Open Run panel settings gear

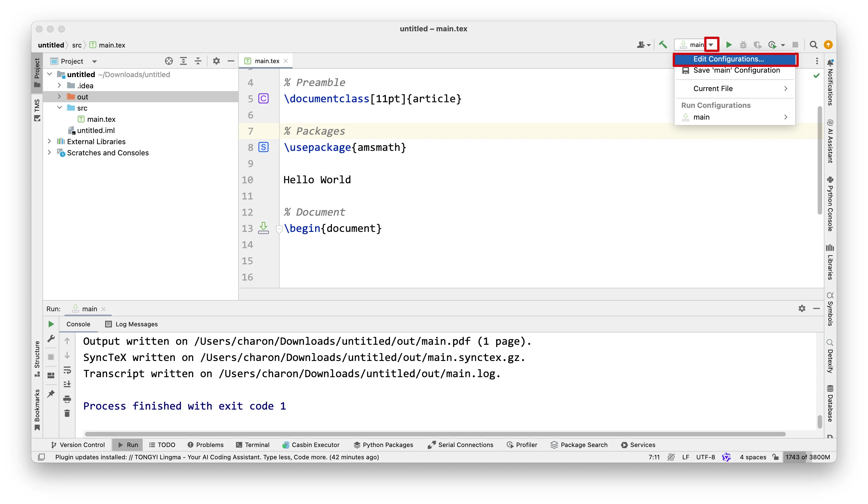pyautogui.click(x=801, y=308)
